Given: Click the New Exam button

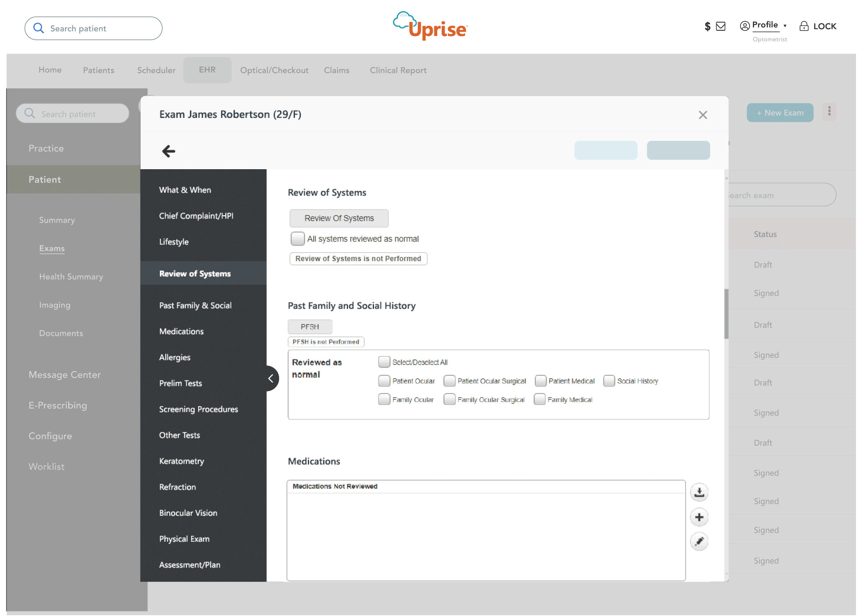Looking at the screenshot, I should tap(780, 112).
